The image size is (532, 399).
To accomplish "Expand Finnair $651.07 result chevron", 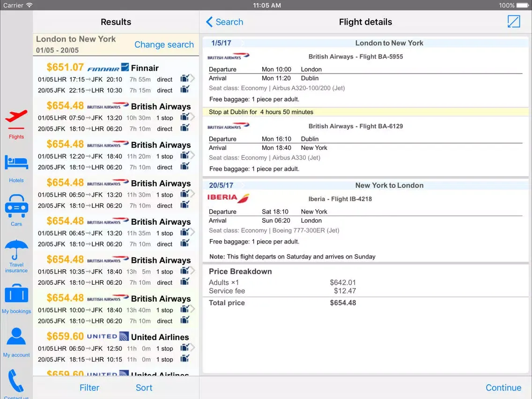I will click(192, 78).
